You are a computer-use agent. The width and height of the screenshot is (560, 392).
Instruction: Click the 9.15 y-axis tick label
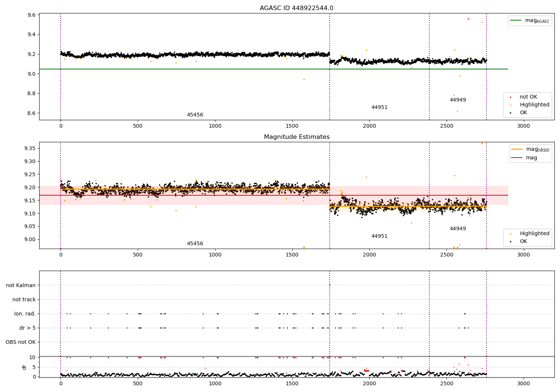(x=30, y=201)
